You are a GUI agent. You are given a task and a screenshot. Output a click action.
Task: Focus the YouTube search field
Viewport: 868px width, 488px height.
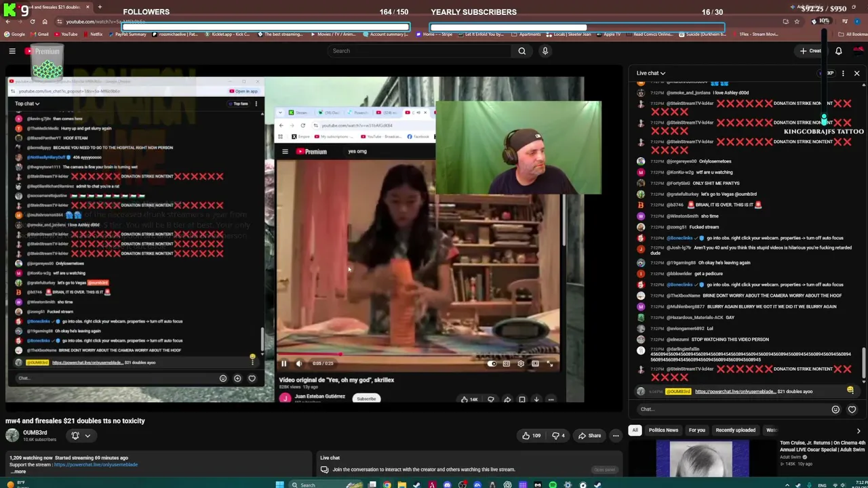[x=420, y=51]
